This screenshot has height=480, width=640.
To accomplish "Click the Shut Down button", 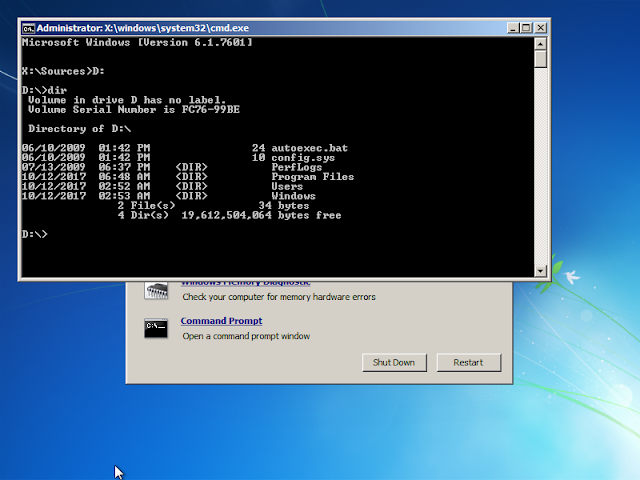I will coord(394,362).
